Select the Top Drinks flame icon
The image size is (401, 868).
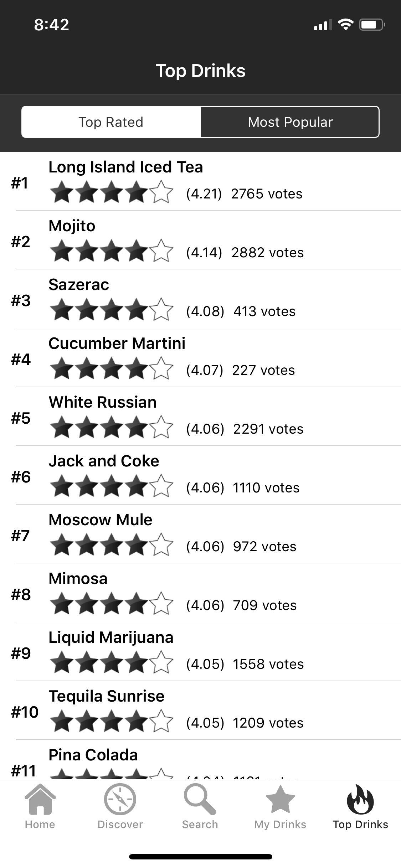360,799
